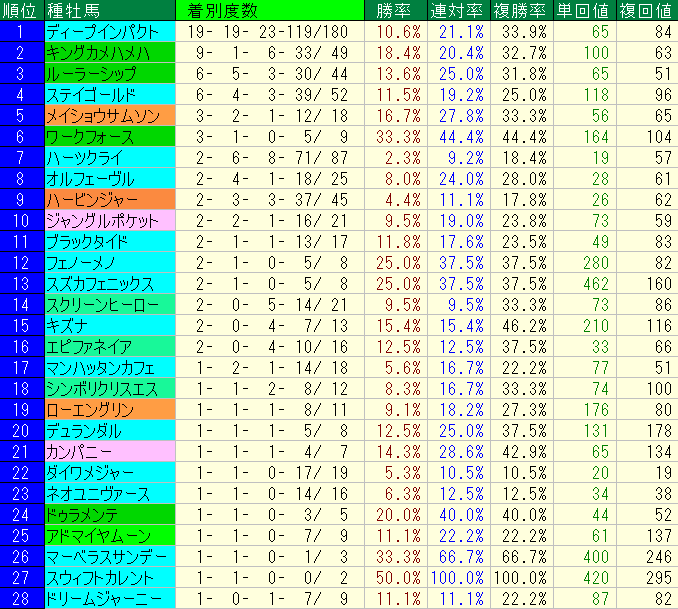
Task: Select 連対率 40.0% in ドゥラメンテ row
Action: coord(461,515)
